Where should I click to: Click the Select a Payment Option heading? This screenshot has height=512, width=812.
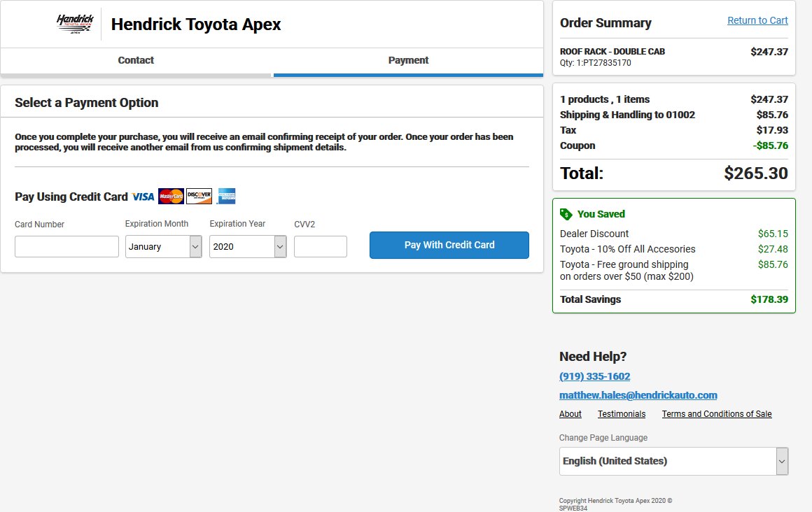pos(87,103)
